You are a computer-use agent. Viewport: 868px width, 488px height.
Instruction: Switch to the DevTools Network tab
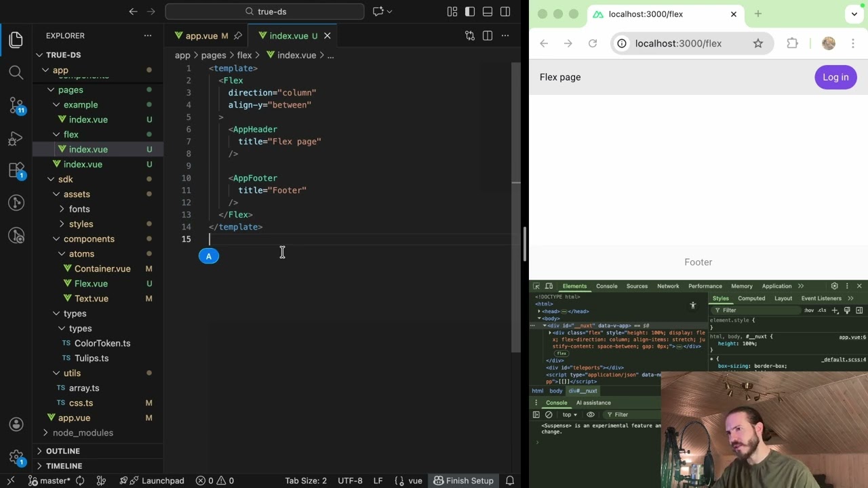tap(668, 286)
